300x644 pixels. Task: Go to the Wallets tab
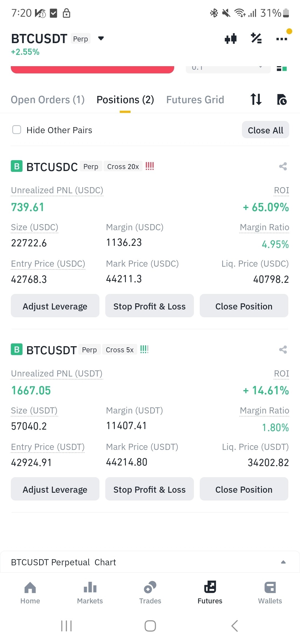coord(270,593)
